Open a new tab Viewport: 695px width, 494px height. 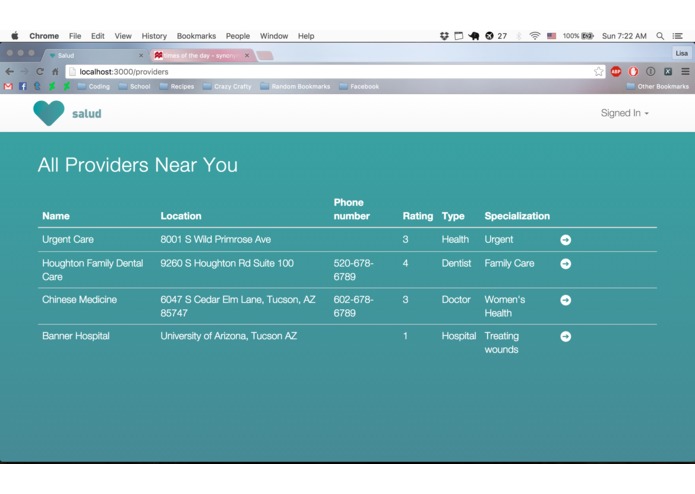(x=265, y=55)
